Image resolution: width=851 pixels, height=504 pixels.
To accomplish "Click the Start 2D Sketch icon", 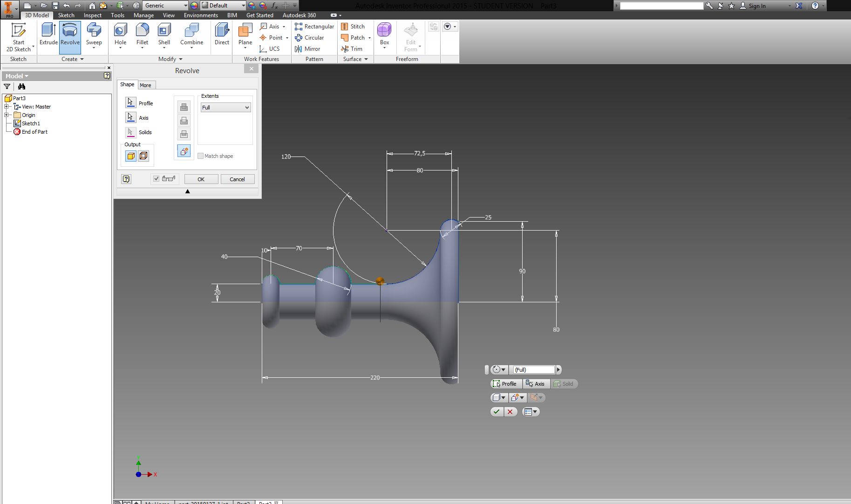I will point(19,36).
